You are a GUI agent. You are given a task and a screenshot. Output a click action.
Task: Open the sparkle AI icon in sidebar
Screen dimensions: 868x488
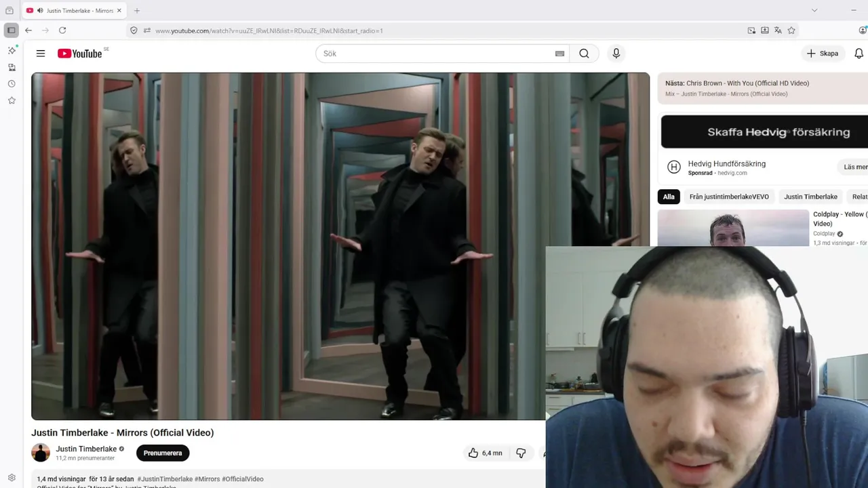(x=12, y=50)
